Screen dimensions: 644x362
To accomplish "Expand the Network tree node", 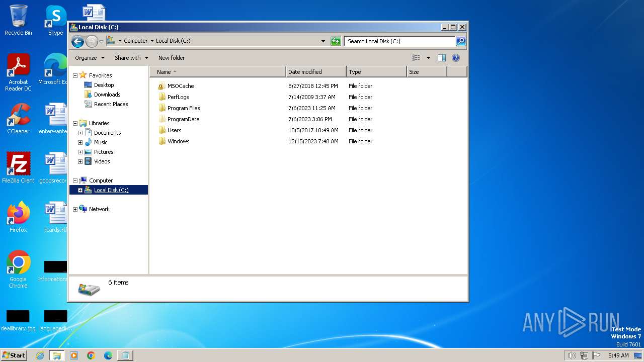I will coord(75,209).
